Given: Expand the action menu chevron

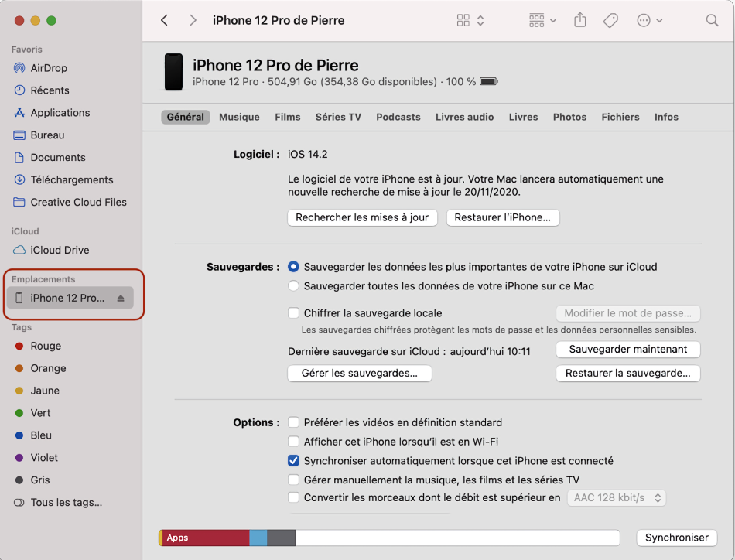Looking at the screenshot, I should (x=659, y=20).
